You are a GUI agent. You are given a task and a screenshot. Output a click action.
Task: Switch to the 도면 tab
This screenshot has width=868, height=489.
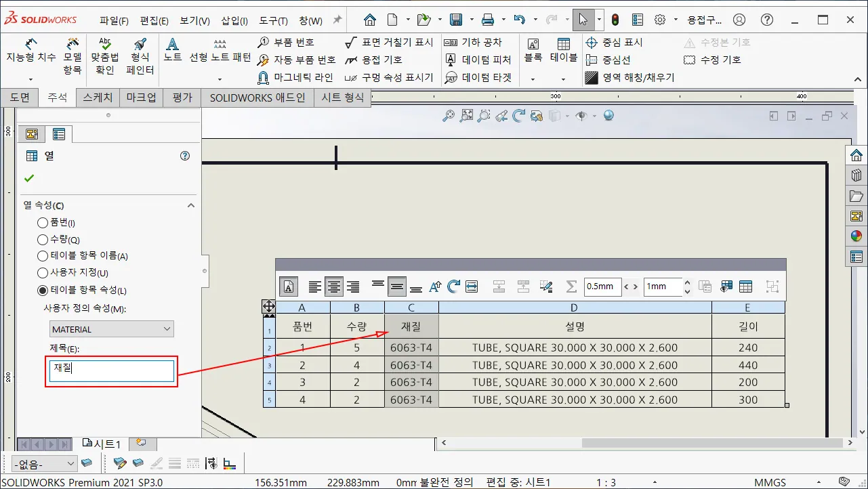click(20, 98)
